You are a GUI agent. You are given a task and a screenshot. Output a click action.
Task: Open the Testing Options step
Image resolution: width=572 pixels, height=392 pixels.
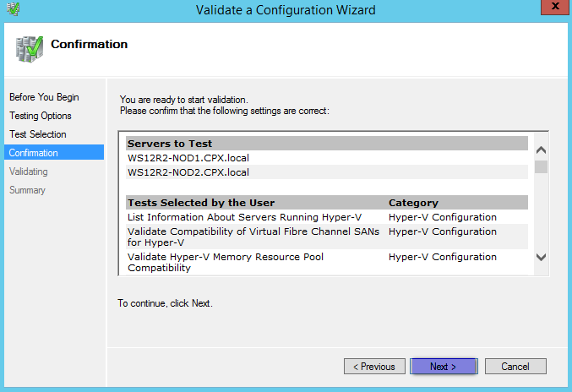click(x=41, y=116)
